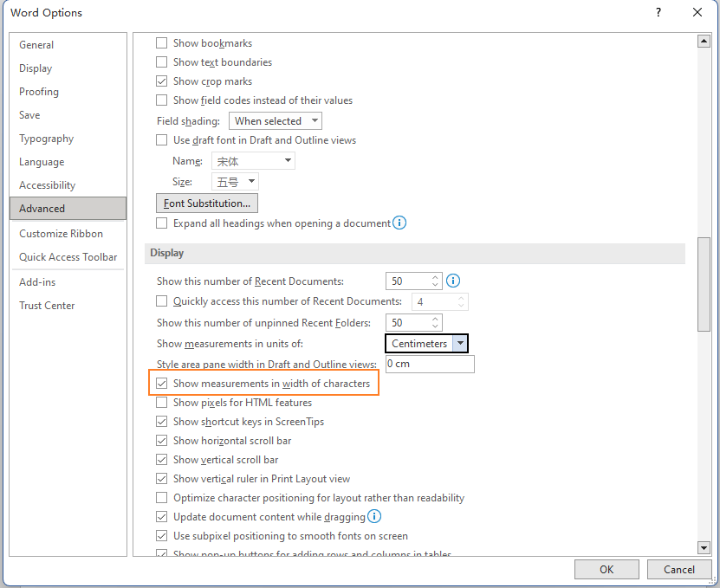This screenshot has width=720, height=588.
Task: Click the unpinned Recent Folders number field
Action: [x=408, y=322]
